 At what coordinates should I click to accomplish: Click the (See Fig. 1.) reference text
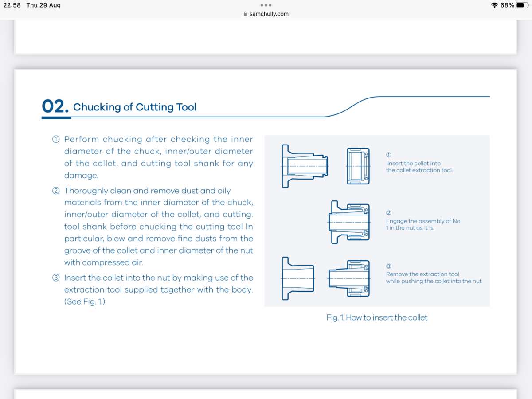point(85,302)
